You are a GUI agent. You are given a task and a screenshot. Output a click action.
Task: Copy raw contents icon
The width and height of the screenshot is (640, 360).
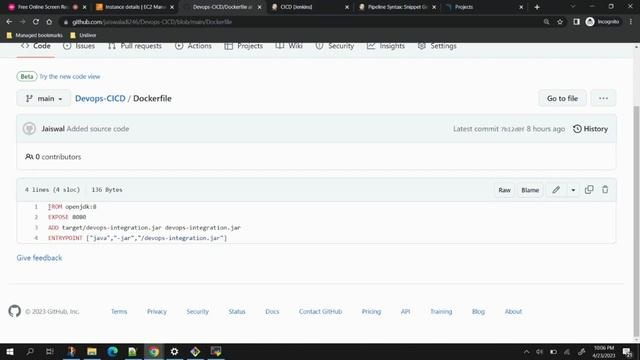pyautogui.click(x=589, y=189)
